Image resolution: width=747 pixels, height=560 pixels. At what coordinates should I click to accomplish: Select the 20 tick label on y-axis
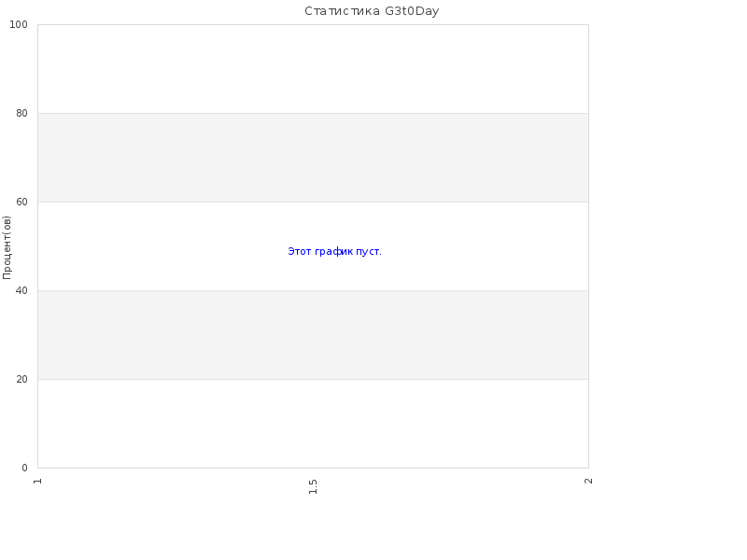(x=21, y=379)
